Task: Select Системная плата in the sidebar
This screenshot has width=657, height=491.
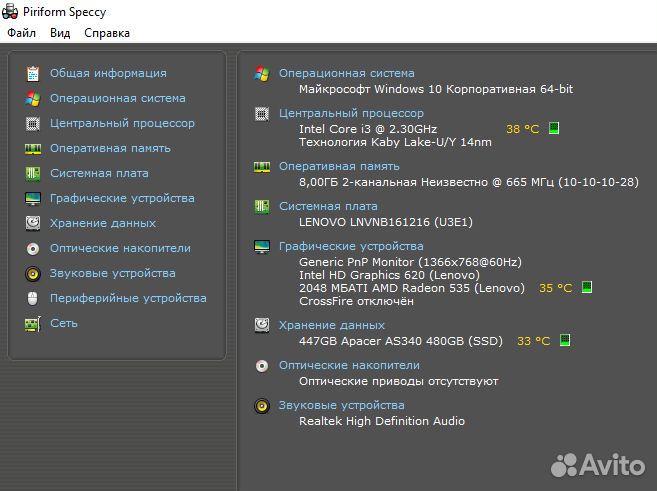Action: (99, 173)
